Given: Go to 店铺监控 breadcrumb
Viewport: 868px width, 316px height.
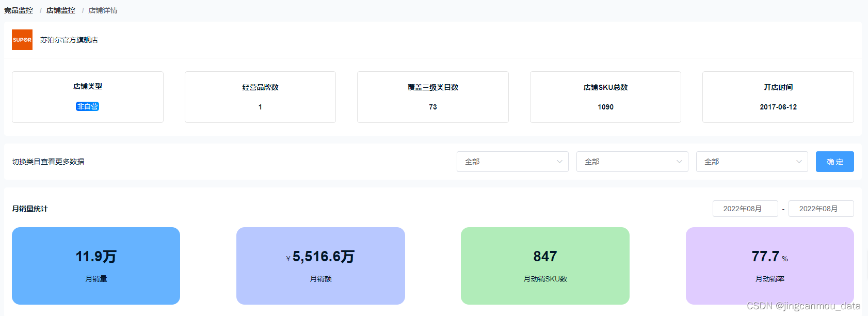Looking at the screenshot, I should (61, 10).
